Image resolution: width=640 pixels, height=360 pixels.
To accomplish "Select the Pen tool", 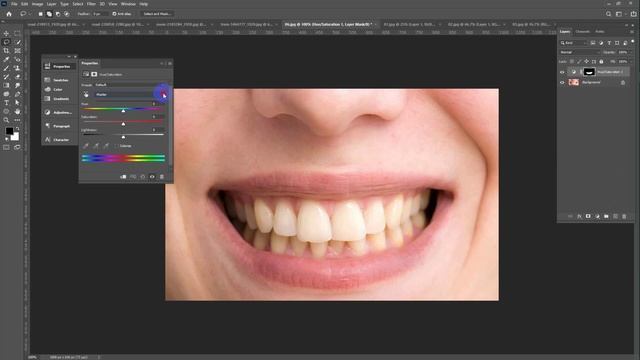I will pyautogui.click(x=17, y=94).
